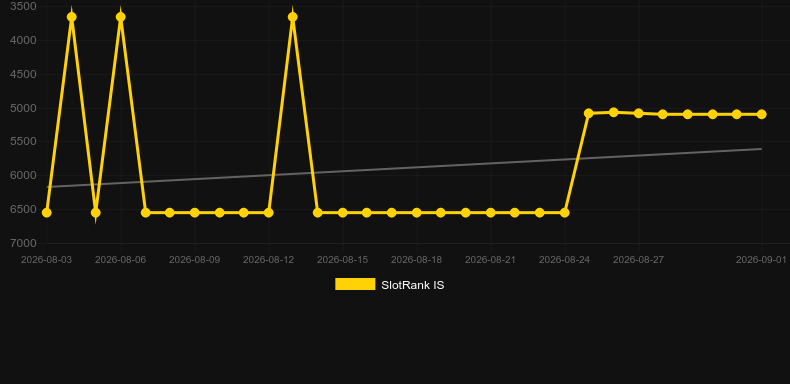The height and width of the screenshot is (384, 790).
Task: Click the 2026-08-15 x-axis label
Action: pos(343,260)
